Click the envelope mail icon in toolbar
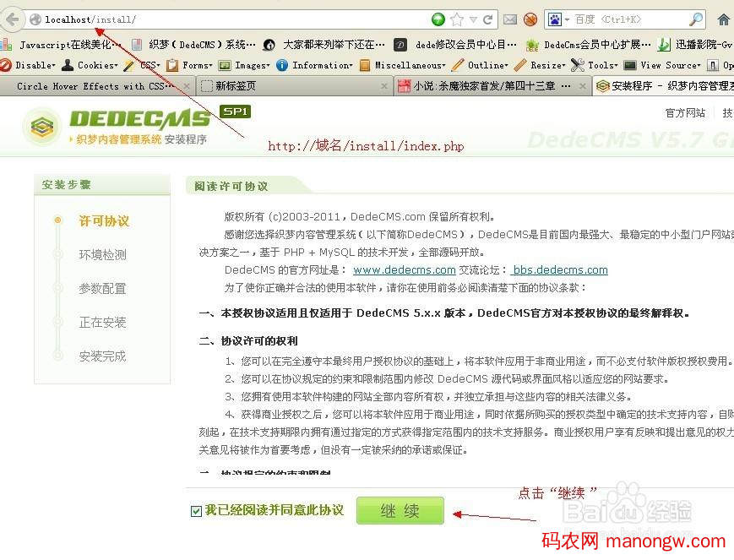734x560 pixels. coord(510,19)
